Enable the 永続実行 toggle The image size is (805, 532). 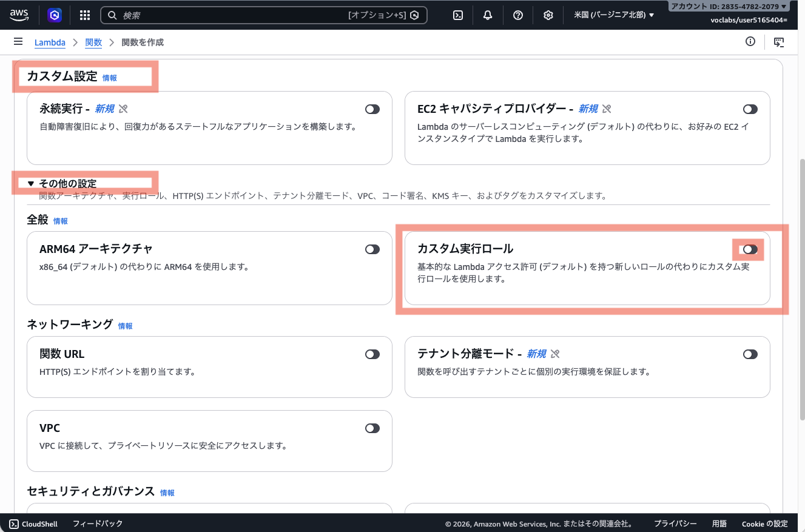(372, 109)
